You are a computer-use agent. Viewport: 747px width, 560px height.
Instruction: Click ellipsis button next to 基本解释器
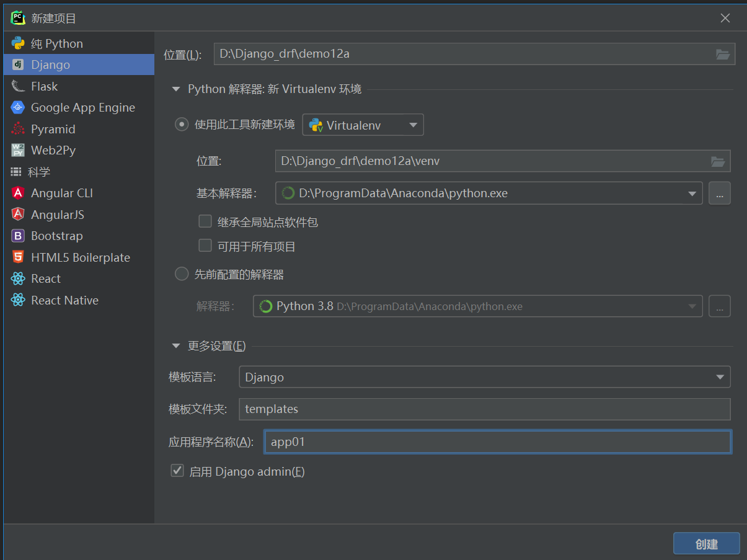click(x=720, y=193)
